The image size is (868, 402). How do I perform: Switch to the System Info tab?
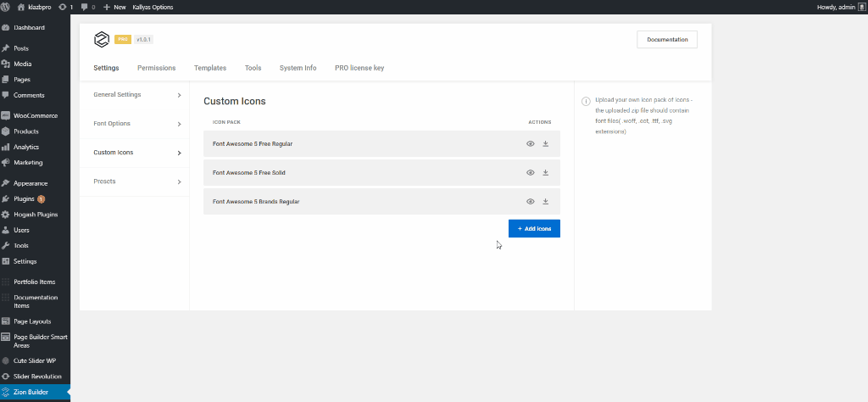298,68
